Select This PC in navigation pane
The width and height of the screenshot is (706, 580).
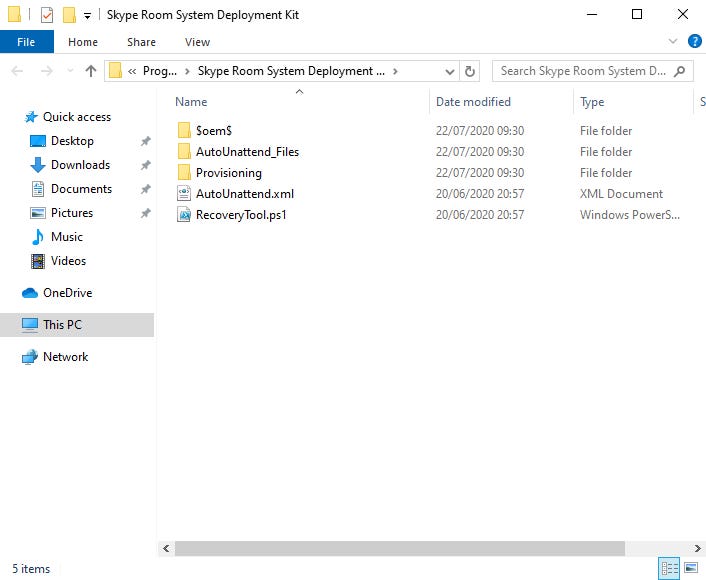coord(77,325)
